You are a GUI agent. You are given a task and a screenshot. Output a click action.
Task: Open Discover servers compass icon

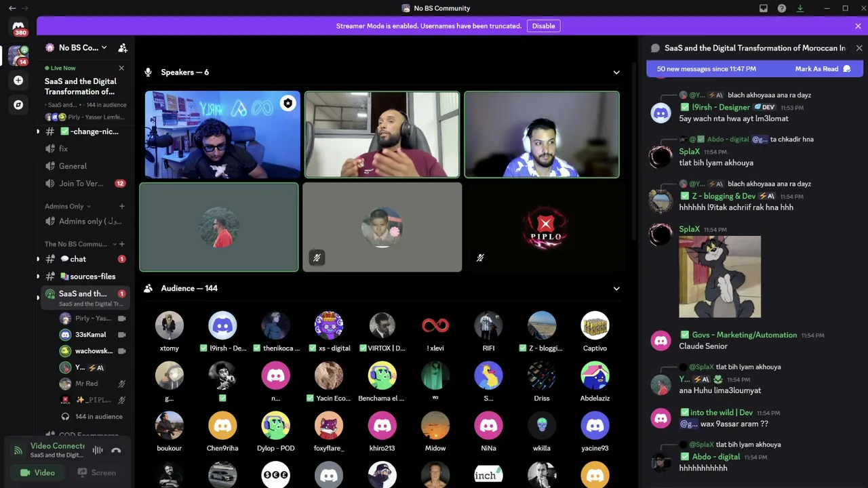coord(18,105)
